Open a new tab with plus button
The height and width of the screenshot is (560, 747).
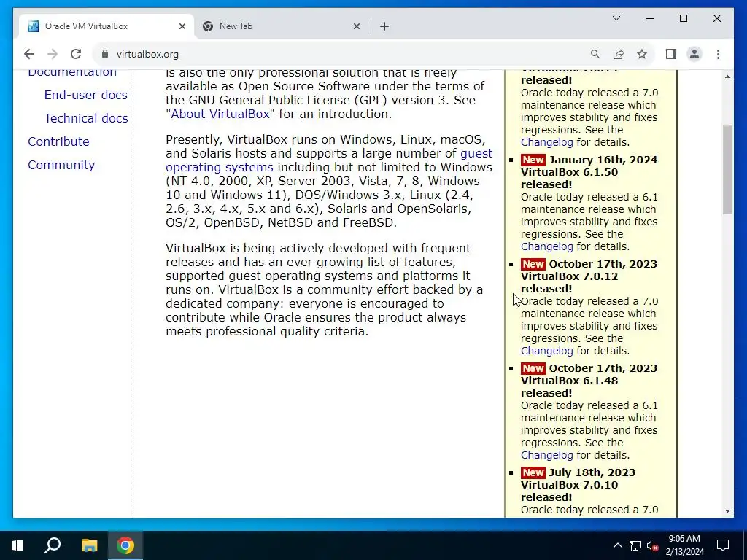coord(384,27)
